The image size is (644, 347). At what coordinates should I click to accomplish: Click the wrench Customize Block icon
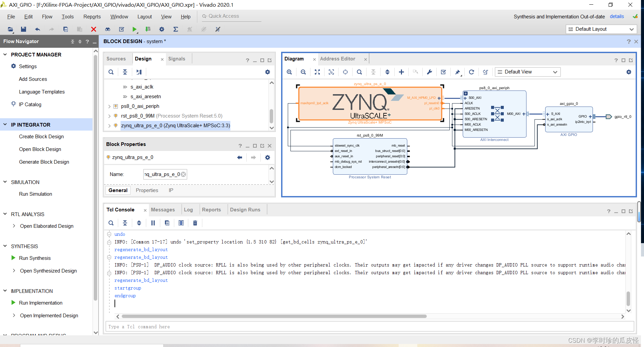(429, 72)
